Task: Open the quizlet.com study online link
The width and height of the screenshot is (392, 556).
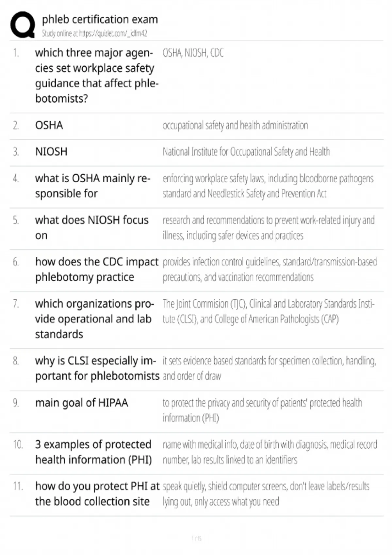Action: click(x=94, y=33)
